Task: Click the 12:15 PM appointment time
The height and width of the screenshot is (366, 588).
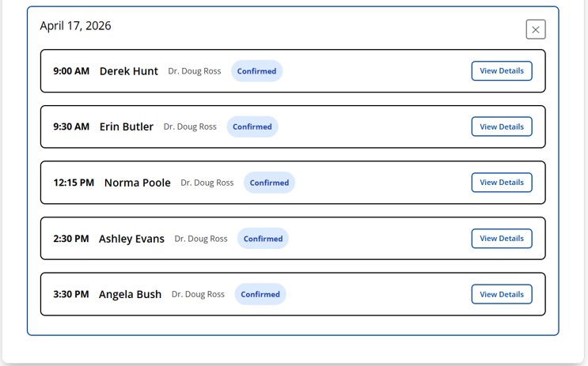Action: [x=74, y=183]
